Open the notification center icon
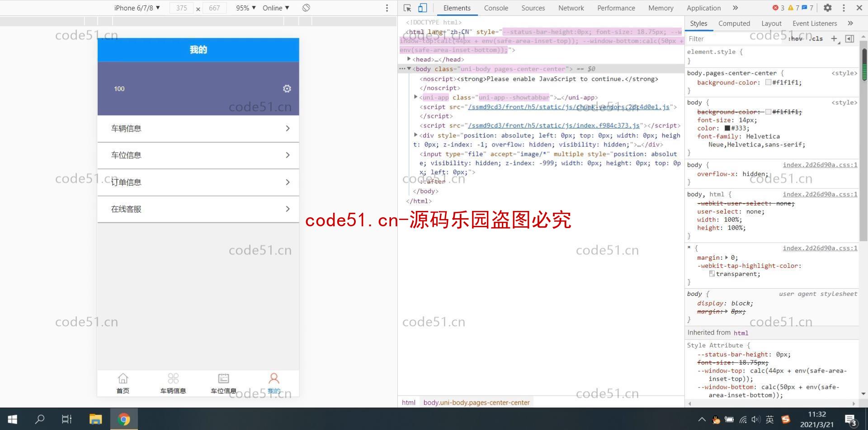This screenshot has width=868, height=430. coord(851,420)
